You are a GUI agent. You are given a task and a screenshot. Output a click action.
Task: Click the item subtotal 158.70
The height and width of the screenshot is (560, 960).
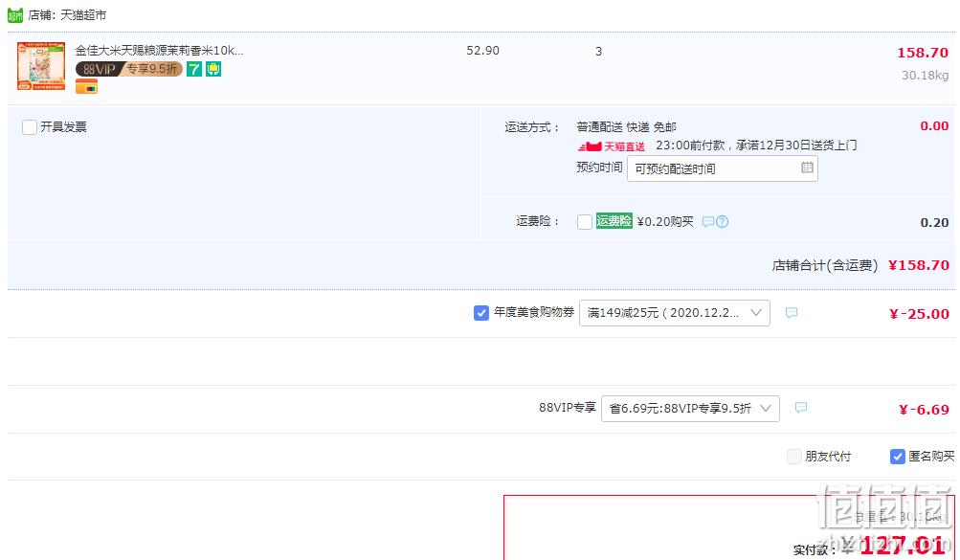pos(923,53)
